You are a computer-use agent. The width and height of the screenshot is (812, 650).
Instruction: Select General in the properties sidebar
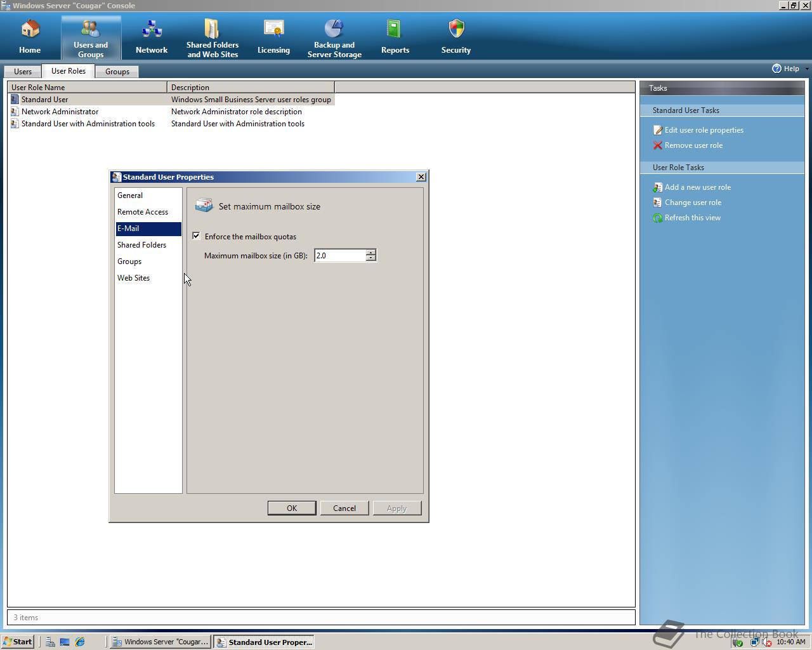pyautogui.click(x=148, y=196)
